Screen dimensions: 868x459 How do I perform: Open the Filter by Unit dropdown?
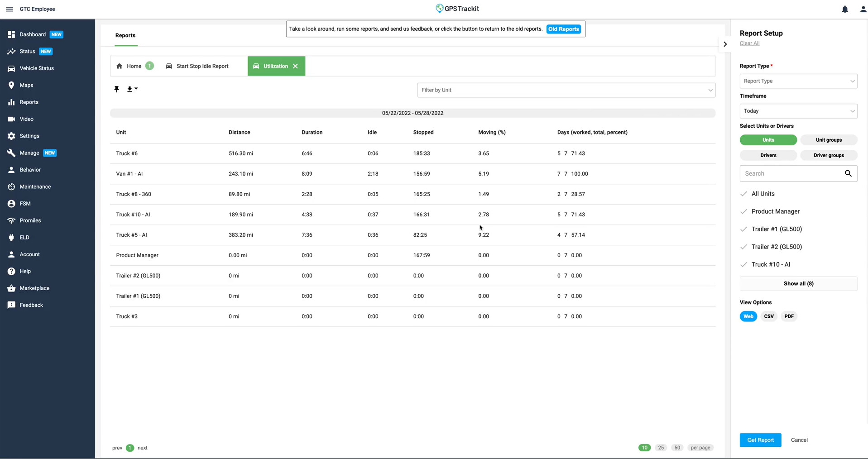pos(566,90)
